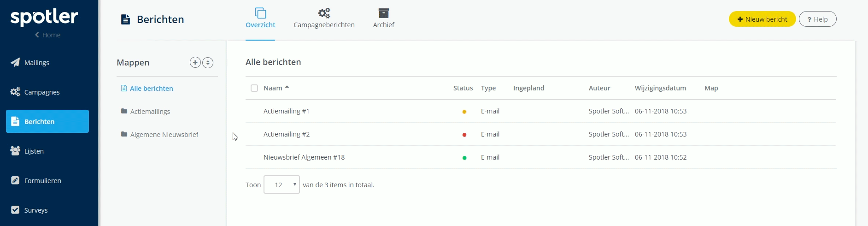
Task: Go back via the Home chevron link
Action: (x=48, y=35)
